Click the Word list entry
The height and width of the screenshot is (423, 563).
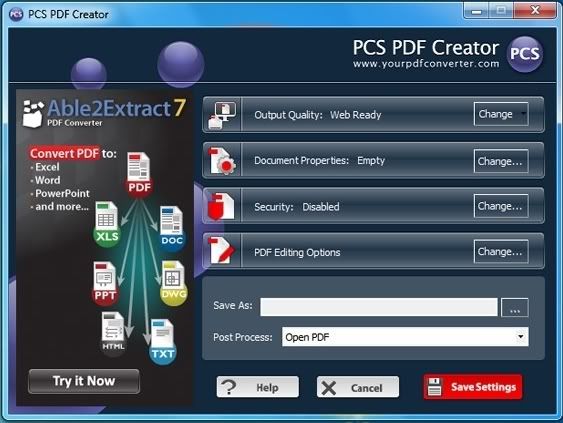47,180
